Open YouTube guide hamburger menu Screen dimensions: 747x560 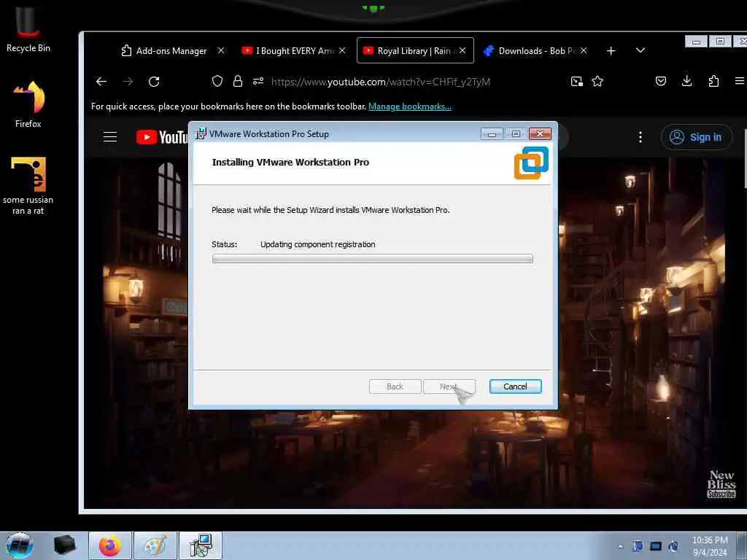click(x=110, y=137)
